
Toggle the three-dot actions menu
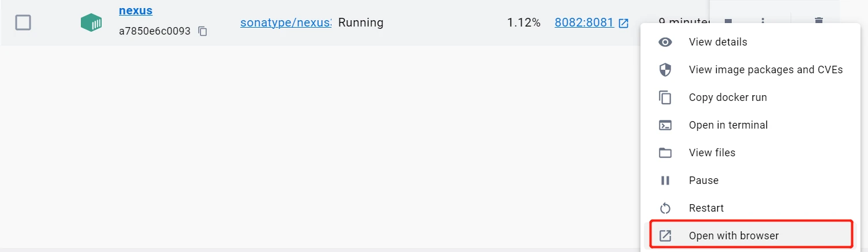(x=763, y=21)
